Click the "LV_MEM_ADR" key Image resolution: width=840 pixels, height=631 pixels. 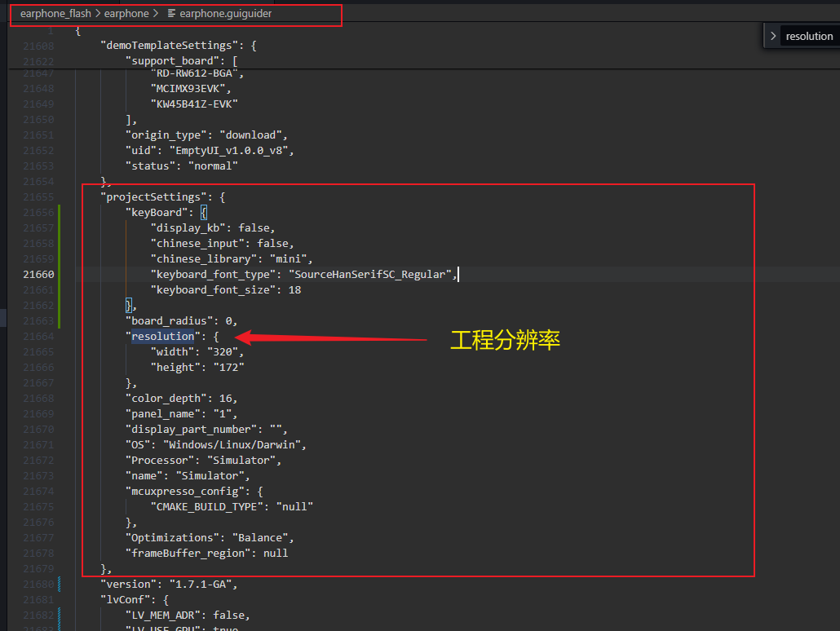pyautogui.click(x=163, y=616)
